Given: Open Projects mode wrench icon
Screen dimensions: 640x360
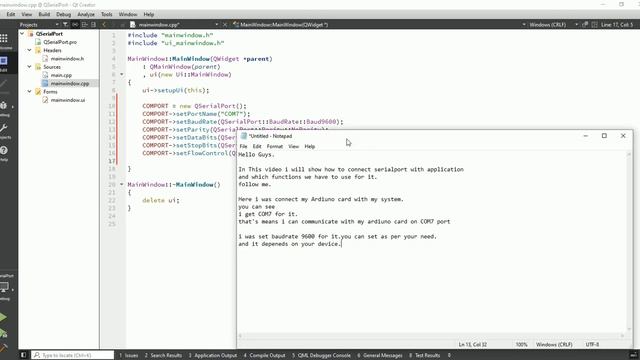Looking at the screenshot, I should pos(4,129).
